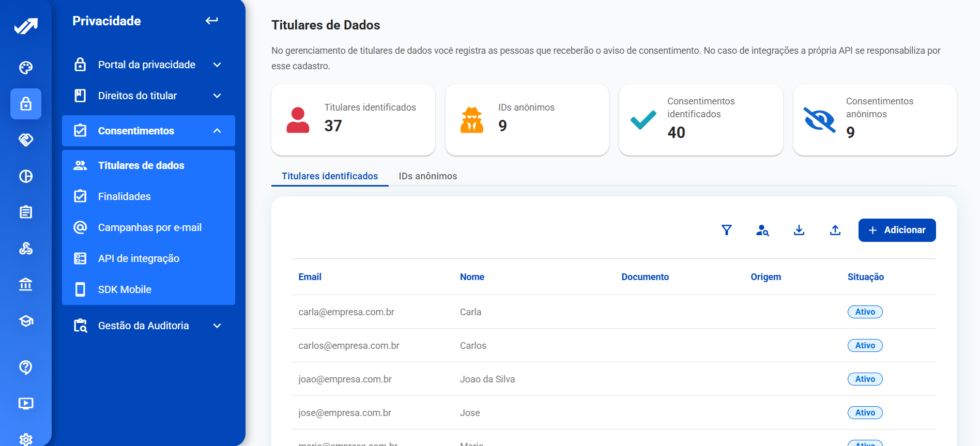
Task: Click the filter funnel icon
Action: [726, 230]
